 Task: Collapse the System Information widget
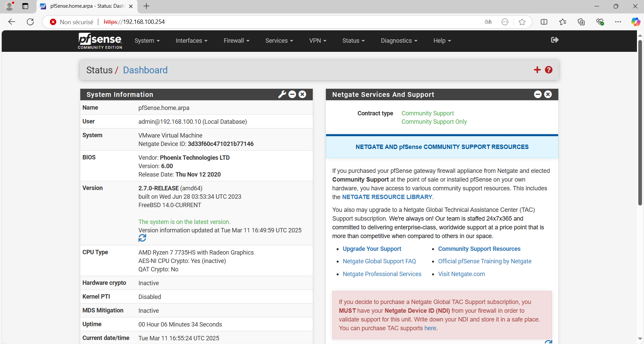292,94
